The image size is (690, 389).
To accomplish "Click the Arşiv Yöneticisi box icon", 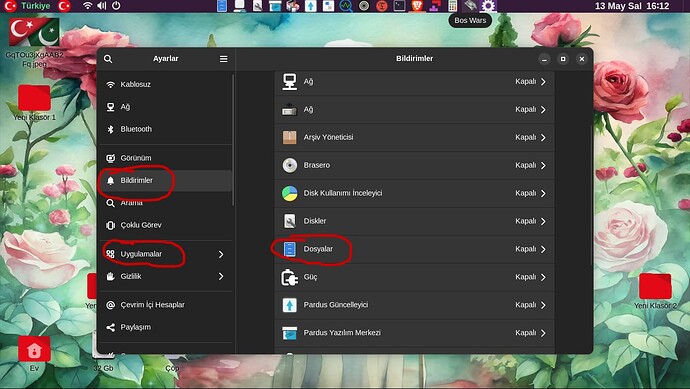I will 290,137.
